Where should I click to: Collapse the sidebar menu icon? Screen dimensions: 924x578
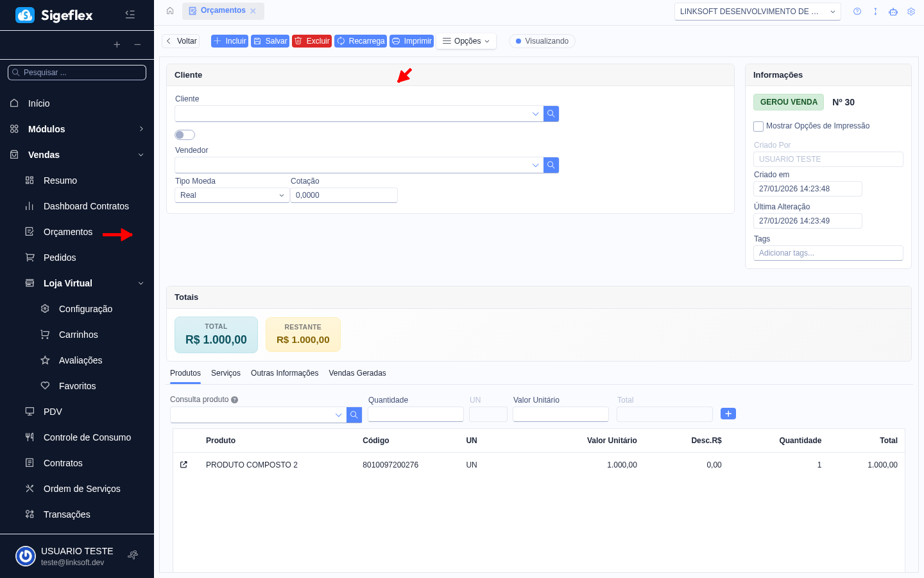pyautogui.click(x=130, y=14)
